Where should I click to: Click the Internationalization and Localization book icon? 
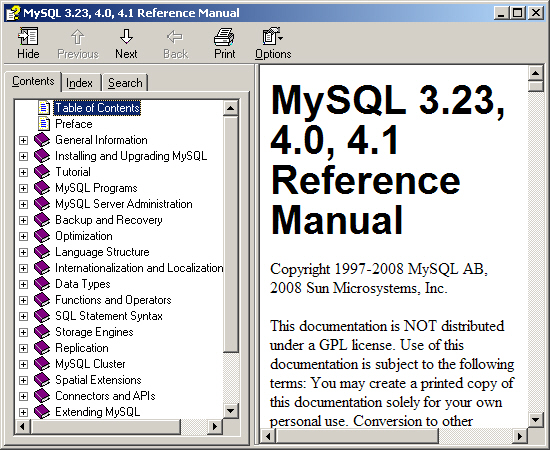click(42, 268)
